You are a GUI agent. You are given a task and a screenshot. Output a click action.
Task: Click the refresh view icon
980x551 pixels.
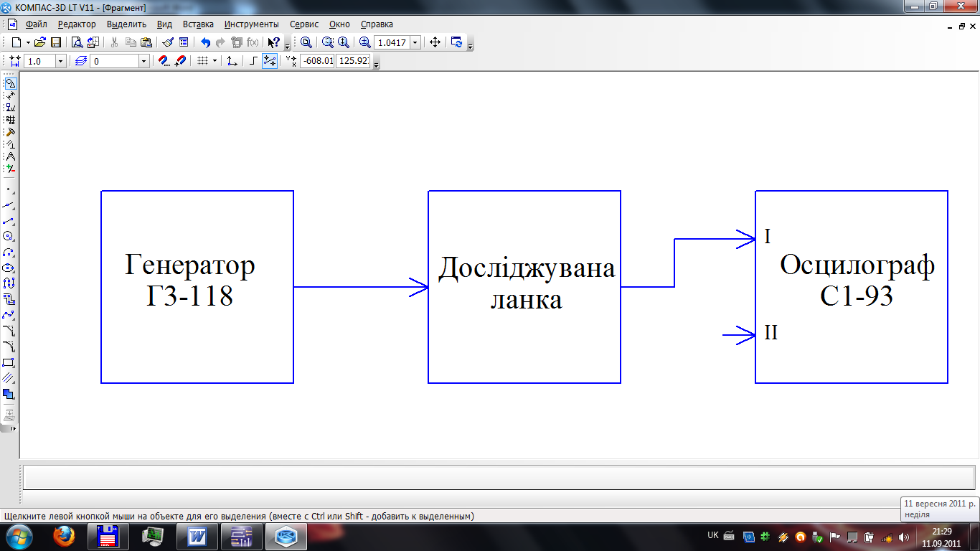(456, 42)
